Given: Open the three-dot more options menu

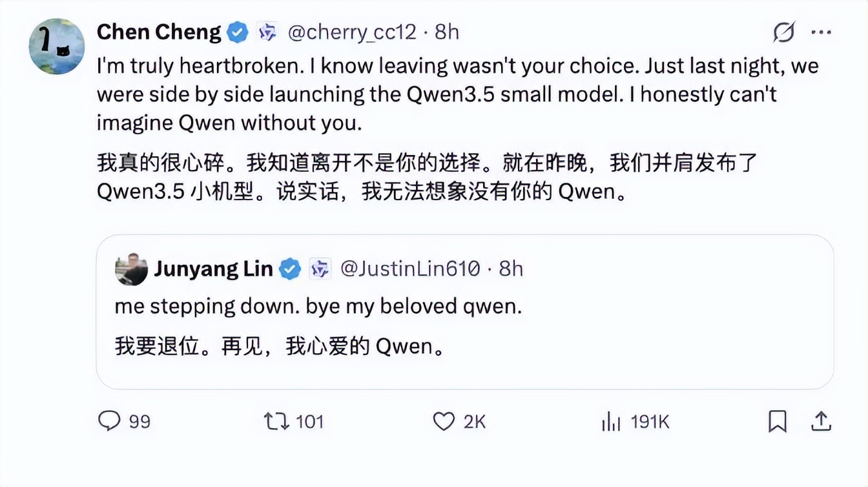Looking at the screenshot, I should click(821, 32).
